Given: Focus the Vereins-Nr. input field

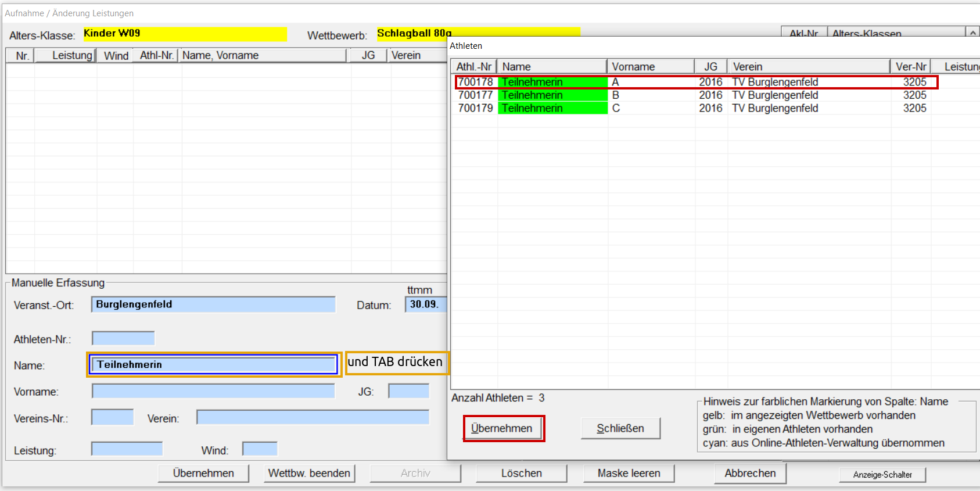Looking at the screenshot, I should pyautogui.click(x=112, y=417).
